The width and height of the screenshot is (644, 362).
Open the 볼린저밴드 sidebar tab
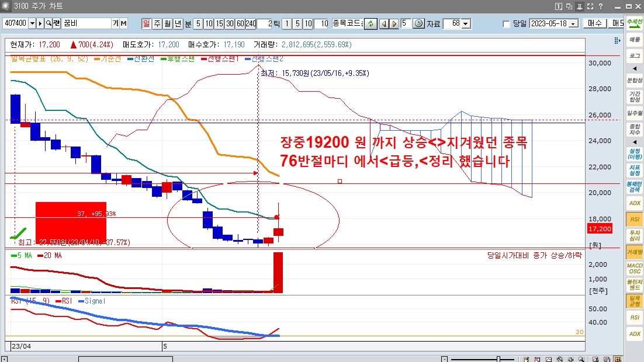click(635, 285)
